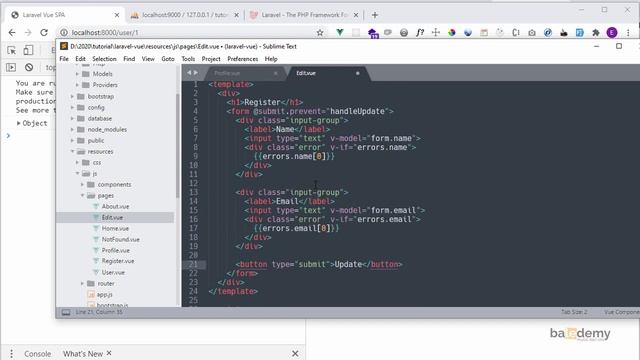Bookmark this page with the star icon
640x360 pixels.
coord(320,33)
